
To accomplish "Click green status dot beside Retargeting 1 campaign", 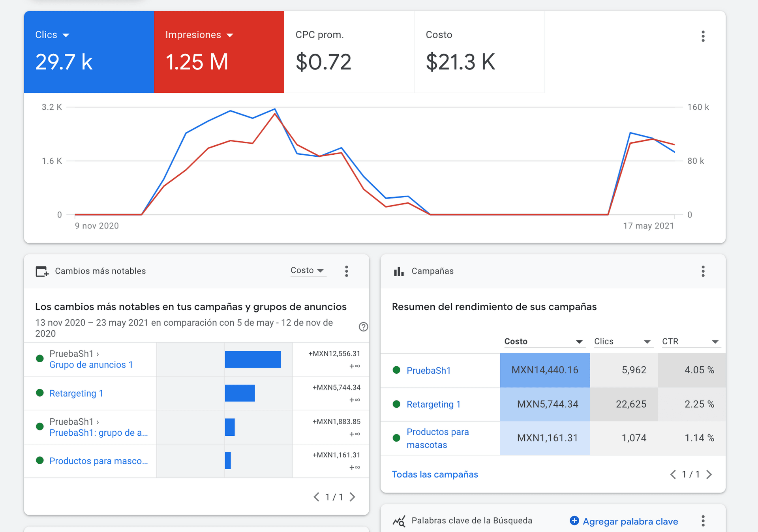I will pos(396,404).
